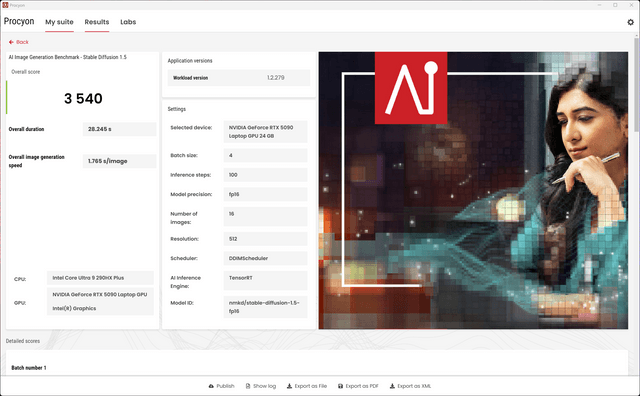The height and width of the screenshot is (396, 640).
Task: Click the vertical scrollbar on the right
Action: [636, 84]
